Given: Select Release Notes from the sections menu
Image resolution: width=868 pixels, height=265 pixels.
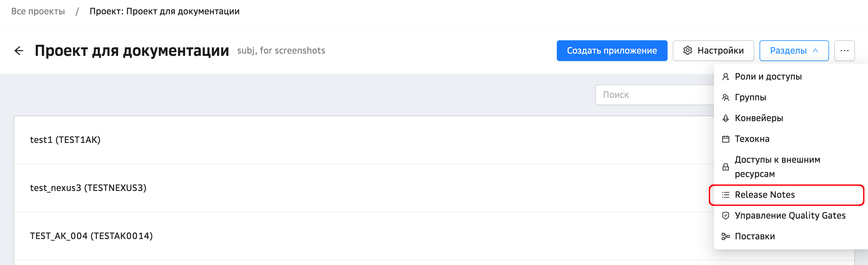Looking at the screenshot, I should coord(765,195).
